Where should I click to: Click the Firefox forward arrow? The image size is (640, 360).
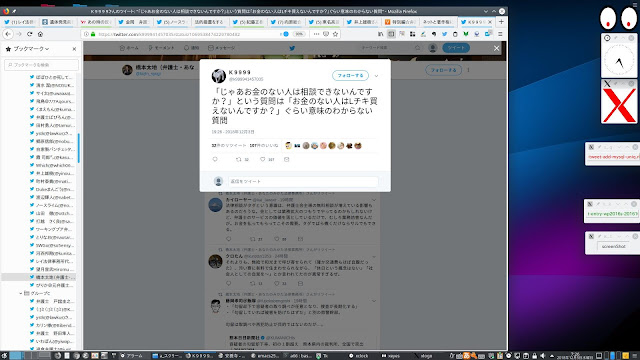pyautogui.click(x=19, y=34)
